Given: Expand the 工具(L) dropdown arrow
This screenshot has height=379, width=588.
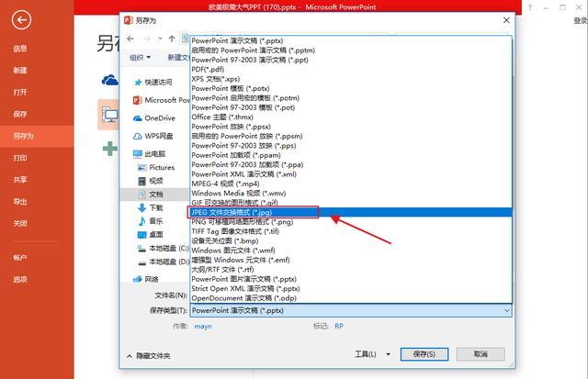Looking at the screenshot, I should pyautogui.click(x=389, y=354).
